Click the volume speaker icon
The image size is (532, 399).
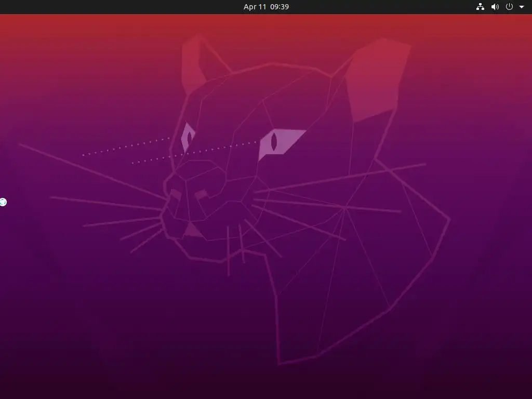tap(495, 7)
